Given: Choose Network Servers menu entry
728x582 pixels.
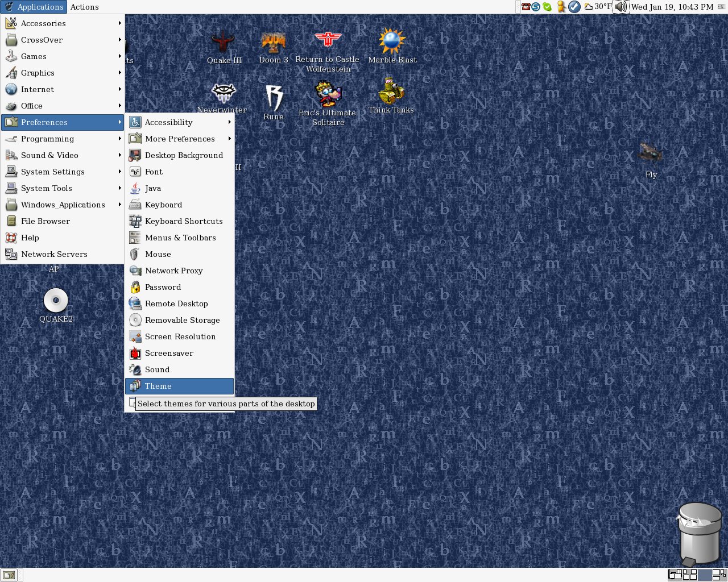Looking at the screenshot, I should pos(63,254).
